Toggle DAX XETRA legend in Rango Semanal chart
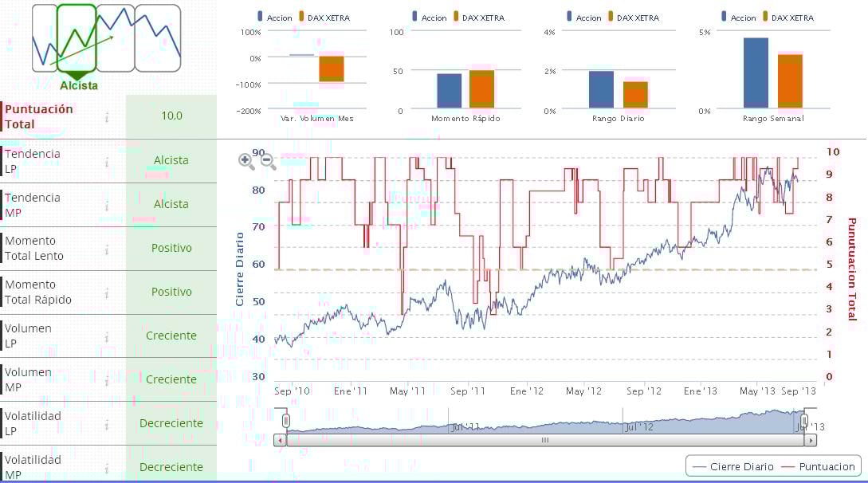The width and height of the screenshot is (868, 483). (x=788, y=18)
